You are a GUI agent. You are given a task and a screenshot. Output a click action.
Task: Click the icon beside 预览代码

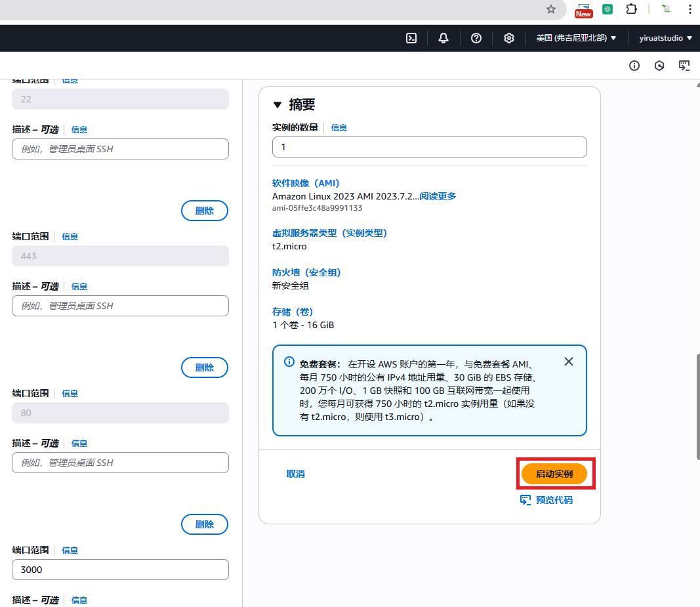click(525, 500)
